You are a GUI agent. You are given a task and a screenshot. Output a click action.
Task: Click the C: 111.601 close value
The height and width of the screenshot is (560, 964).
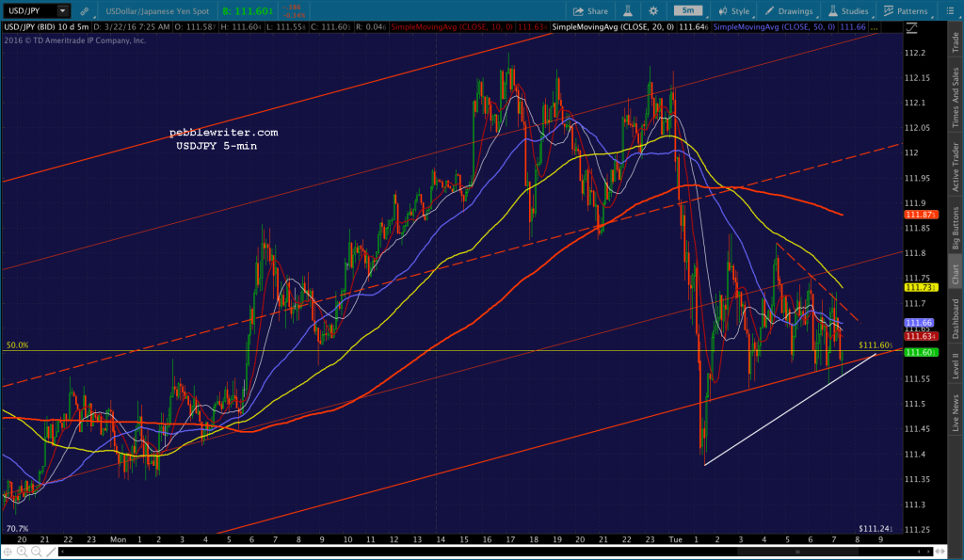click(x=332, y=27)
